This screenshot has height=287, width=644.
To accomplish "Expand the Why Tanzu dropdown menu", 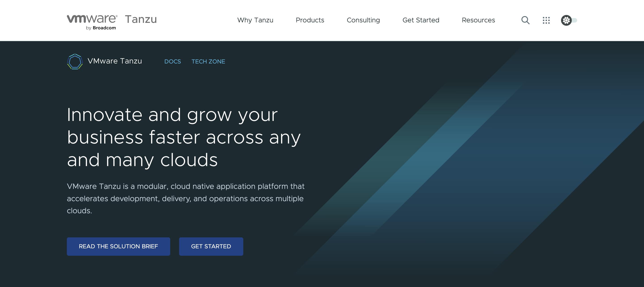I will (x=255, y=20).
